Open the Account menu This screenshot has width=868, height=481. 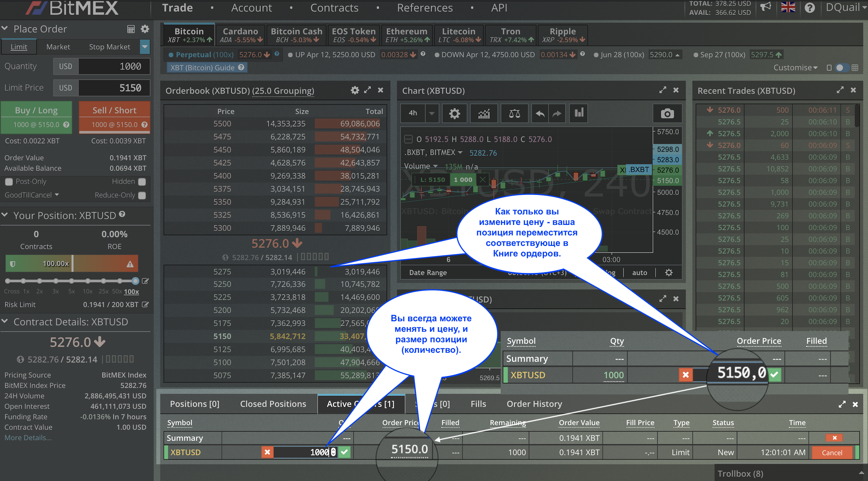pos(251,7)
